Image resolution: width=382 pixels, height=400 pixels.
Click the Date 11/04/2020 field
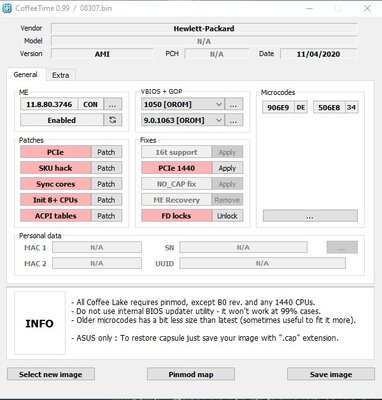tap(318, 54)
